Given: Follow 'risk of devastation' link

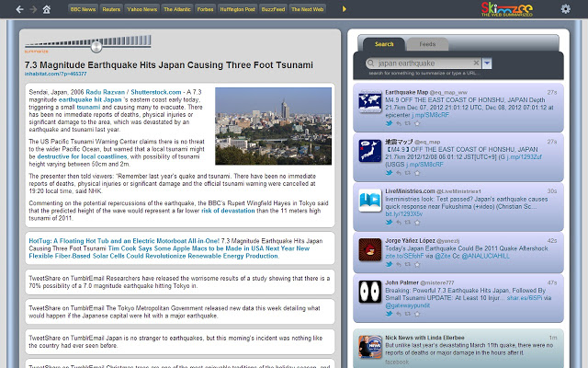Looking at the screenshot, I should coord(228,211).
